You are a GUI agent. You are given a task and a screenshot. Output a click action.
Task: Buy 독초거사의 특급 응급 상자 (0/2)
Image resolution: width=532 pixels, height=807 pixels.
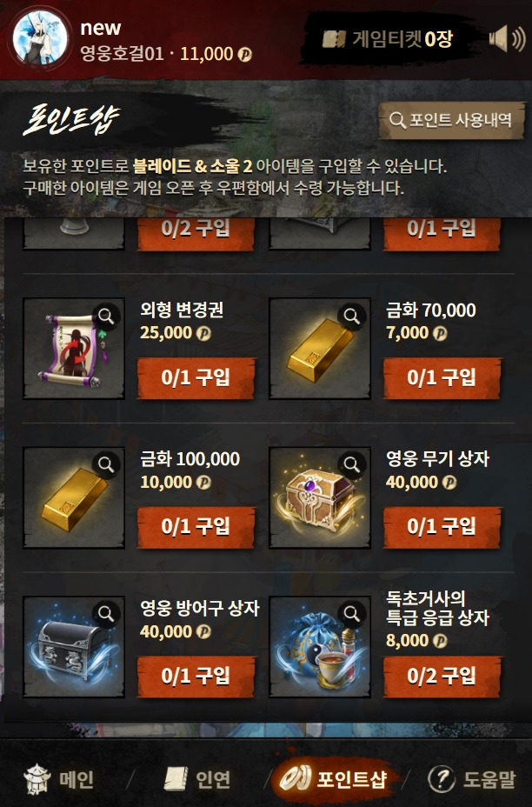pos(442,677)
